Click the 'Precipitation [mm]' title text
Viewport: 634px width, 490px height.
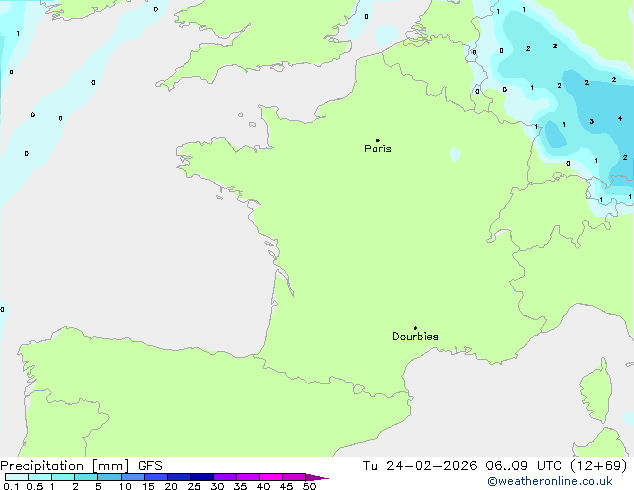[65, 466]
